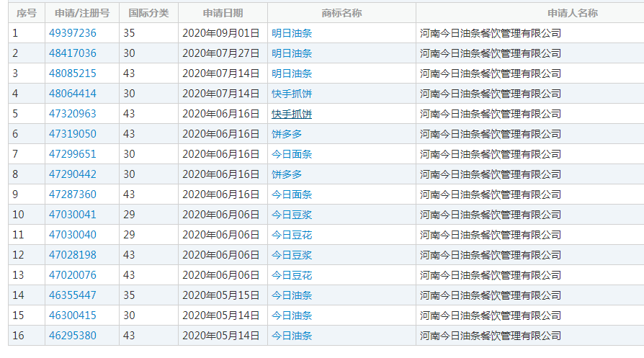Open registration number 47020076

(x=72, y=274)
